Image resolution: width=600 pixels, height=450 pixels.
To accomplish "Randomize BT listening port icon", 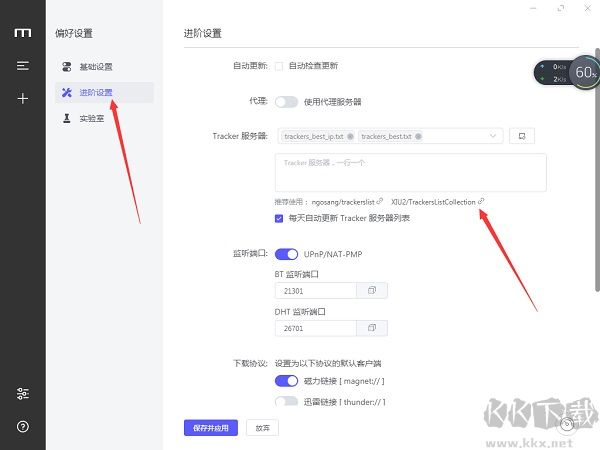I will 372,290.
